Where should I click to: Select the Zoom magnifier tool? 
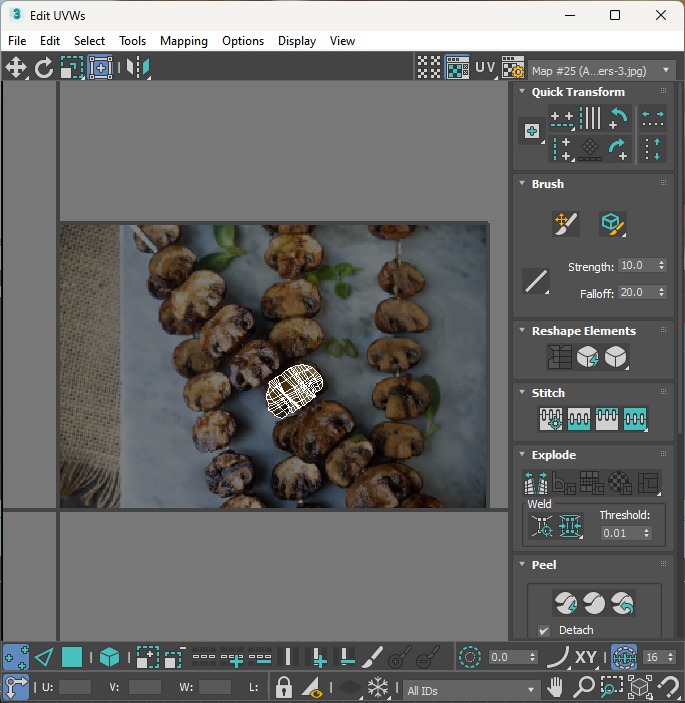click(x=584, y=686)
